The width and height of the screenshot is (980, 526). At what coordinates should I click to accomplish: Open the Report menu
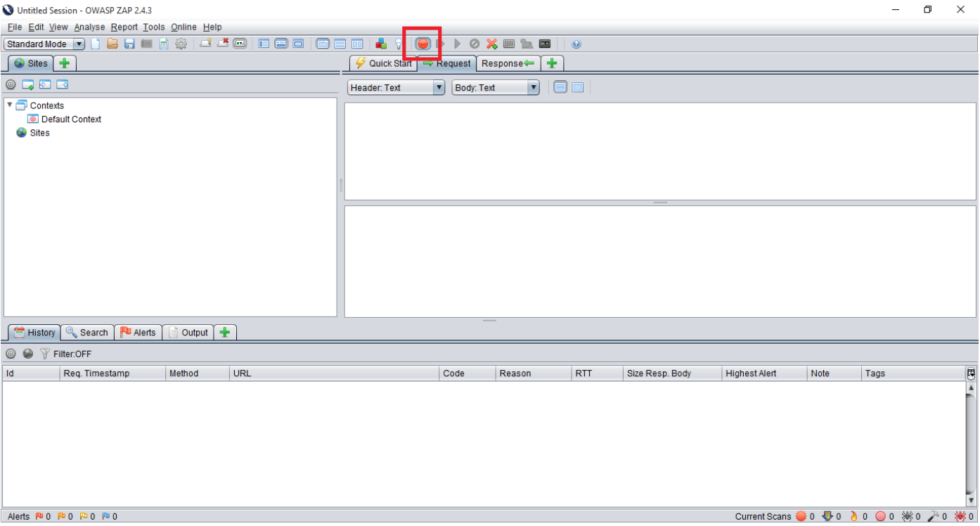click(x=124, y=27)
